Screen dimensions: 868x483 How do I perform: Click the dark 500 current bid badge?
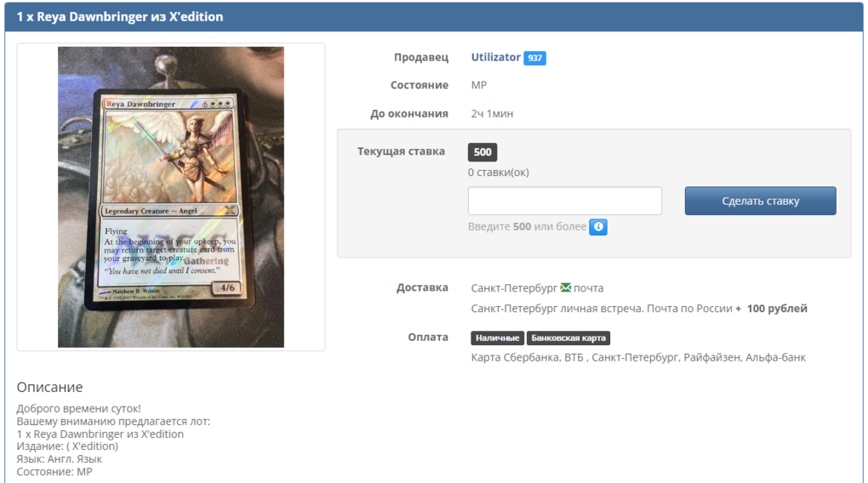point(483,153)
